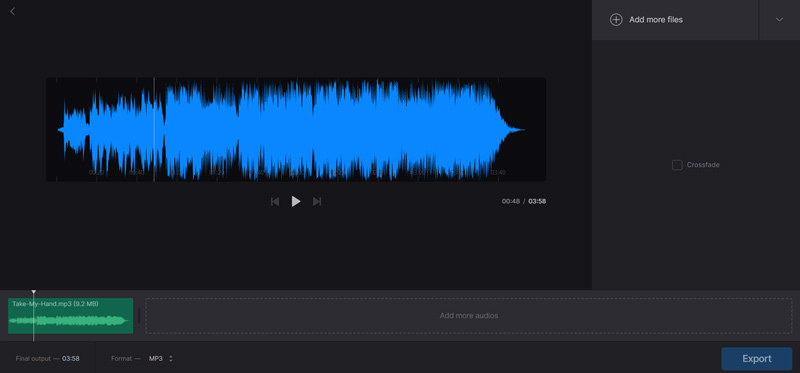Click Add more files button
This screenshot has width=800, height=373.
(675, 20)
